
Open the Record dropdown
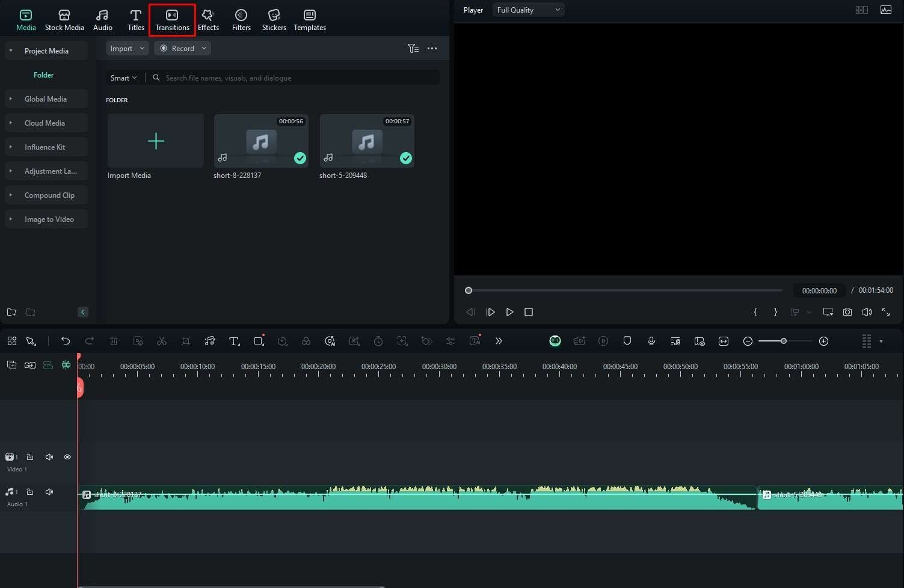[183, 48]
